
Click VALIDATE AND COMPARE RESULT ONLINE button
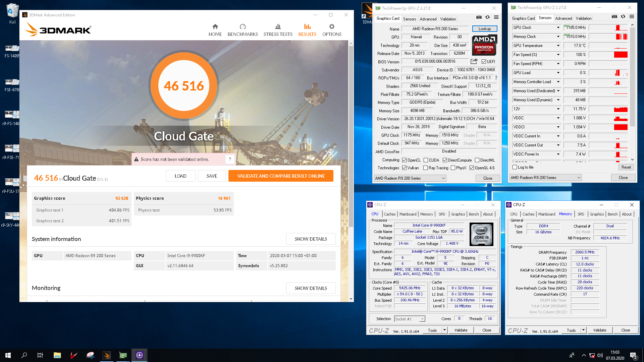pyautogui.click(x=281, y=176)
